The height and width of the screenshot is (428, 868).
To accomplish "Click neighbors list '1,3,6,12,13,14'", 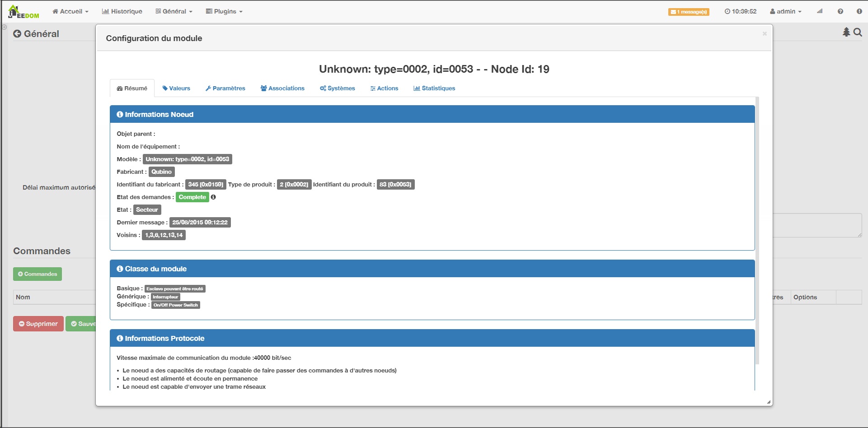I will click(164, 235).
